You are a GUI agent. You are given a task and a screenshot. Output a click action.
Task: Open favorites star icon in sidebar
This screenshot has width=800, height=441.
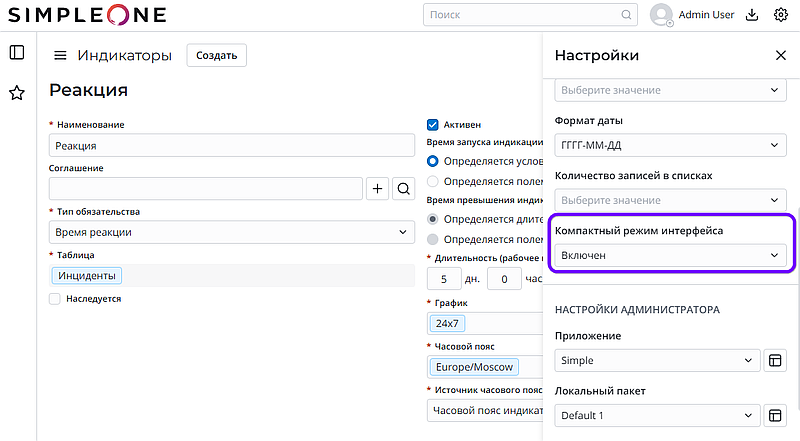17,93
